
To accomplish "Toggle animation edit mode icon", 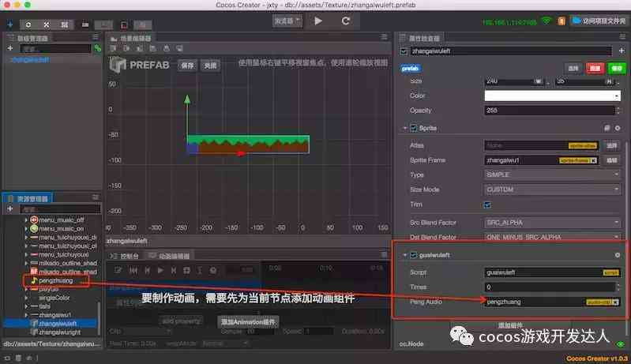I will (118, 271).
